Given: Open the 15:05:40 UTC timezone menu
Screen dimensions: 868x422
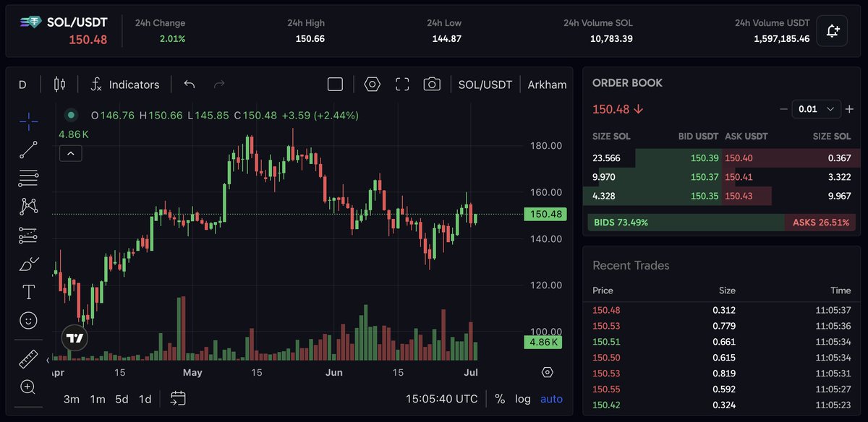Looking at the screenshot, I should 441,399.
